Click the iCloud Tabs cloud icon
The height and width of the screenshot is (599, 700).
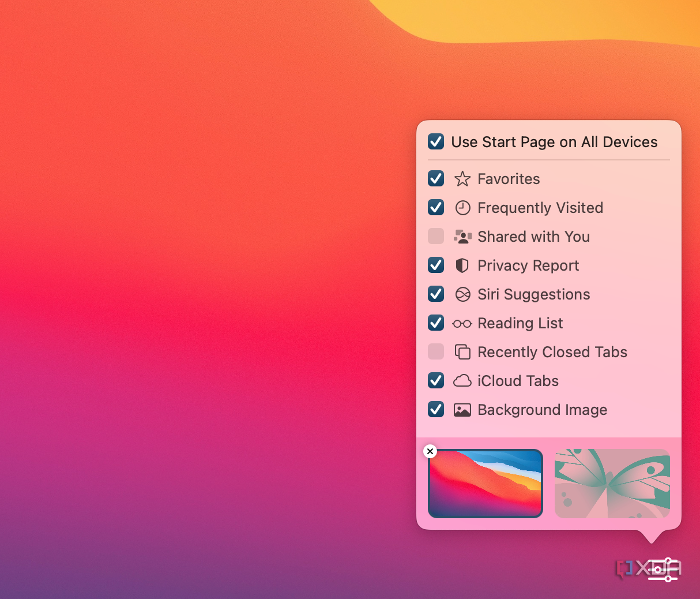(462, 381)
